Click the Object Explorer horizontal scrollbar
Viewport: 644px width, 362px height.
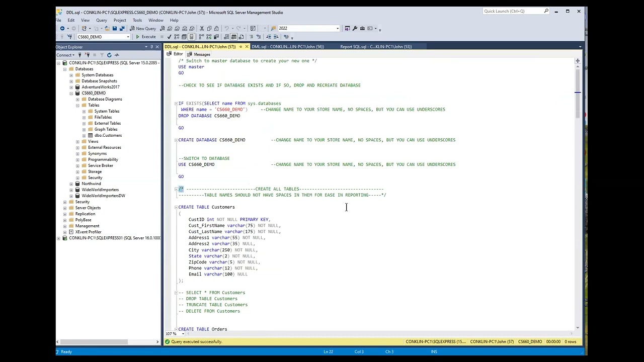pyautogui.click(x=93, y=342)
